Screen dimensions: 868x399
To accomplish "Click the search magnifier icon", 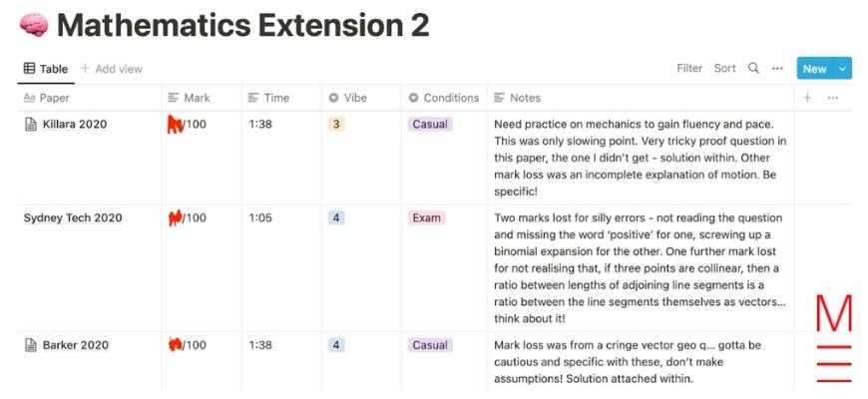I will point(753,69).
